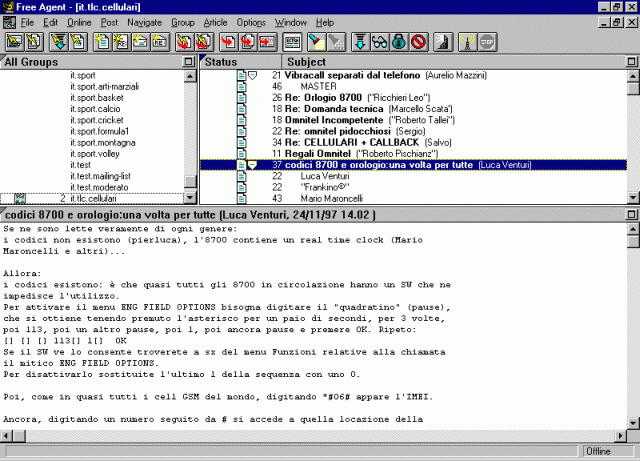
Task: Post a follow-up (RE page) article
Action: pos(121,42)
